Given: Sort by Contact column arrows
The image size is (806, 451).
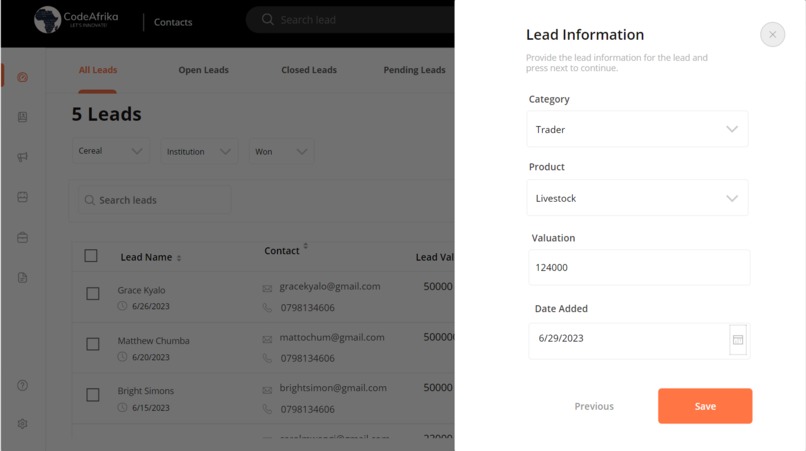Looking at the screenshot, I should [x=305, y=246].
